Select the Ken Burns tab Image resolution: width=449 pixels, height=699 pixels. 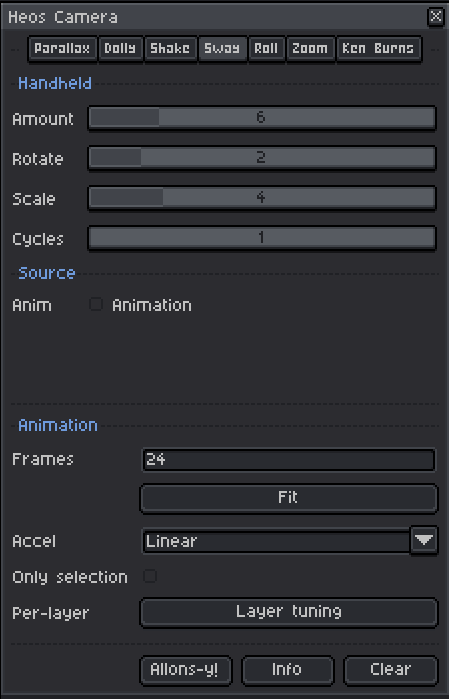pyautogui.click(x=378, y=49)
